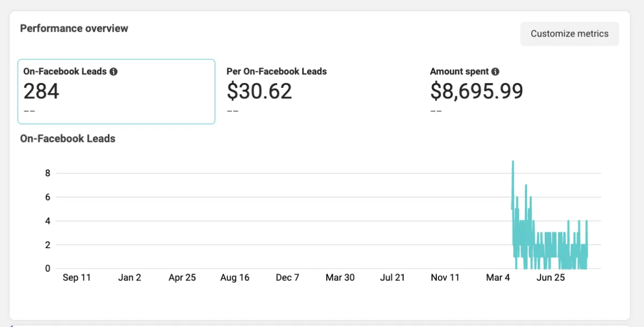644x327 pixels.
Task: Click the Sep 11 axis label
Action: (x=77, y=278)
